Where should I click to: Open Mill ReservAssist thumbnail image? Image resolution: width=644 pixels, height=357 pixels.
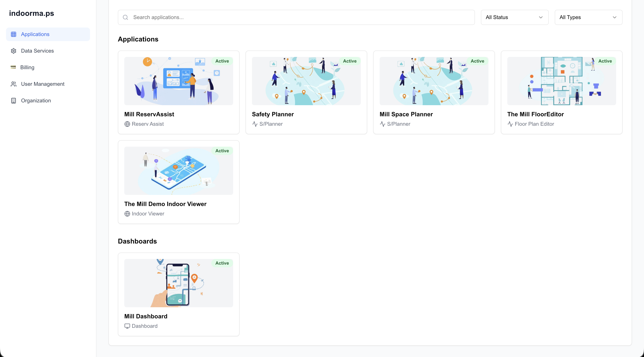179,81
